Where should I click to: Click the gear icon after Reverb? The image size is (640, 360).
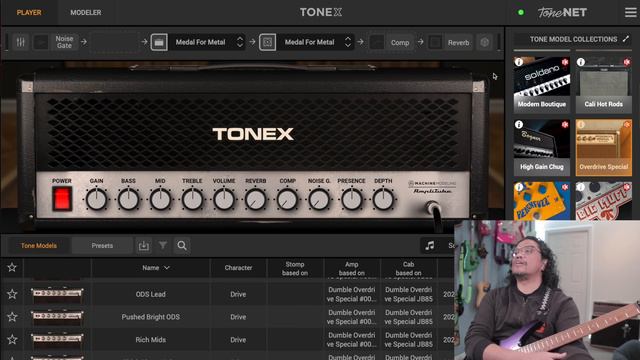click(484, 42)
